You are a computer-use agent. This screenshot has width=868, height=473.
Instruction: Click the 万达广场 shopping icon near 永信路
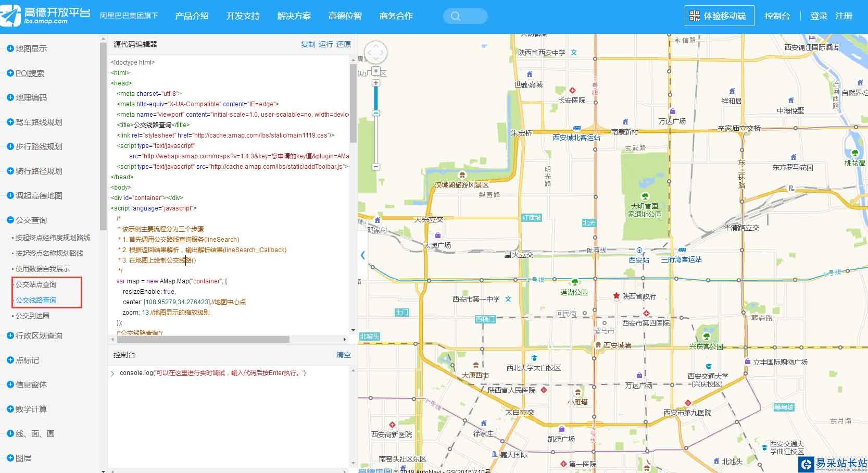[673, 111]
